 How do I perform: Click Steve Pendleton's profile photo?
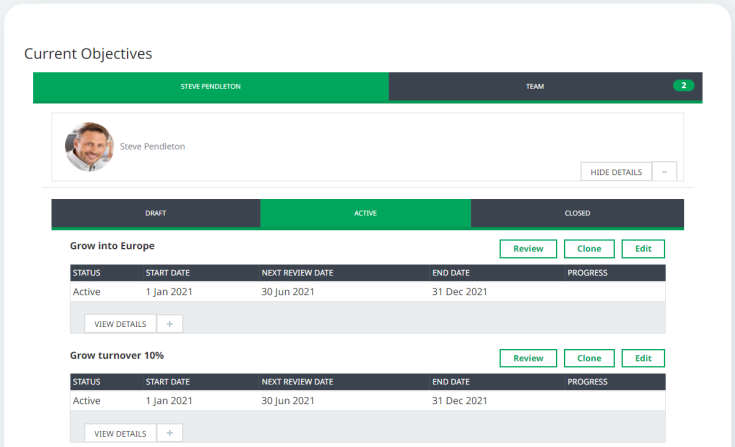click(90, 146)
